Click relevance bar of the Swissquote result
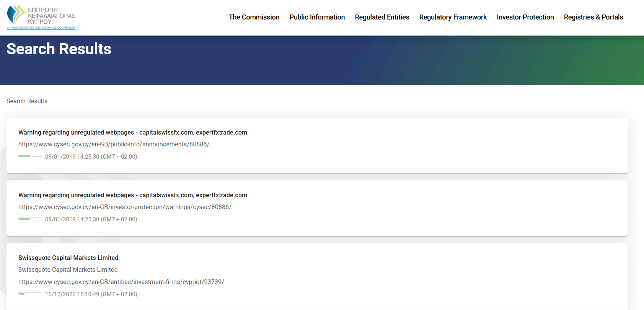The image size is (644, 310). [30, 294]
